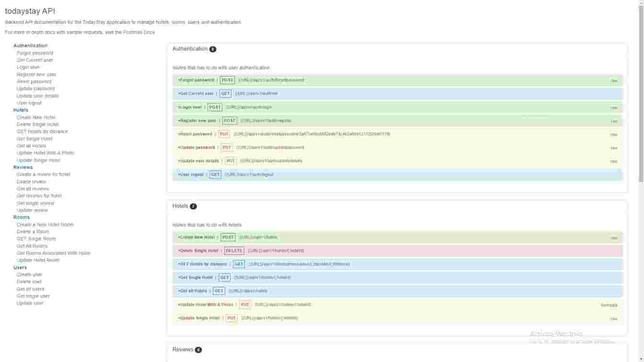Expand the User logout GET endpoint row
Image resolution: width=644 pixels, height=362 pixels.
(397, 174)
